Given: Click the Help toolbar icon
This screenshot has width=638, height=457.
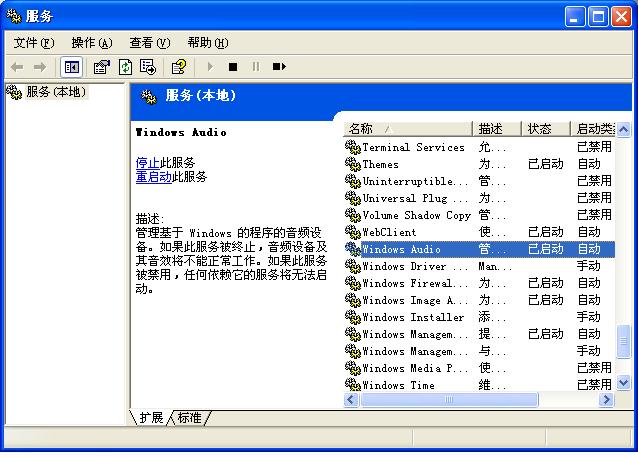Looking at the screenshot, I should pyautogui.click(x=179, y=67).
